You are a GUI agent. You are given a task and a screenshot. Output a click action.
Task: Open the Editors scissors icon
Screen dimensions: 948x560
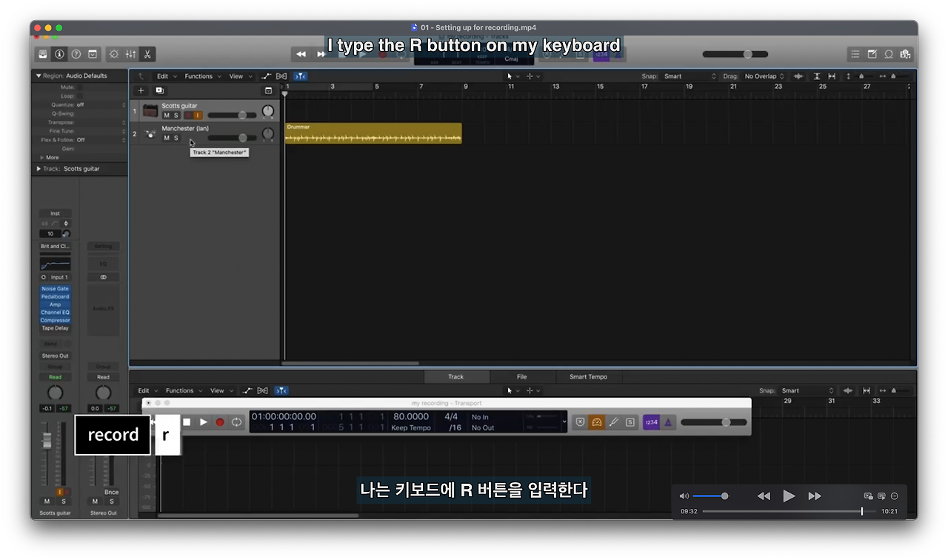tap(147, 54)
